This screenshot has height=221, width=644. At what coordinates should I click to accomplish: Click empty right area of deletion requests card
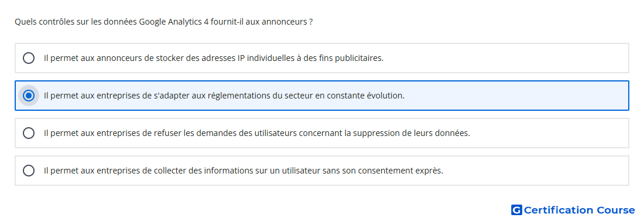549,133
